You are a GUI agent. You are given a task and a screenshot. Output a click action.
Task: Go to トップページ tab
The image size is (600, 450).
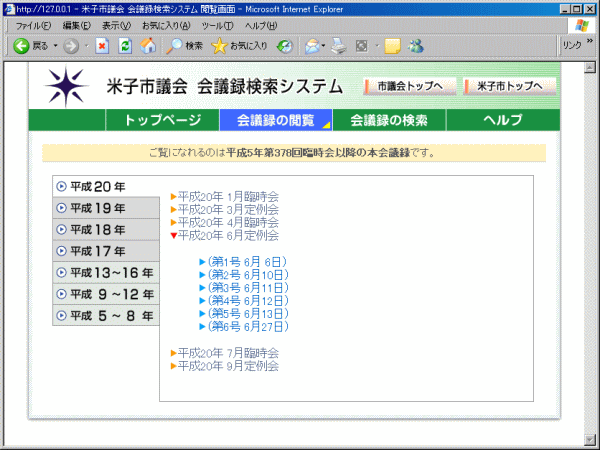tap(162, 120)
